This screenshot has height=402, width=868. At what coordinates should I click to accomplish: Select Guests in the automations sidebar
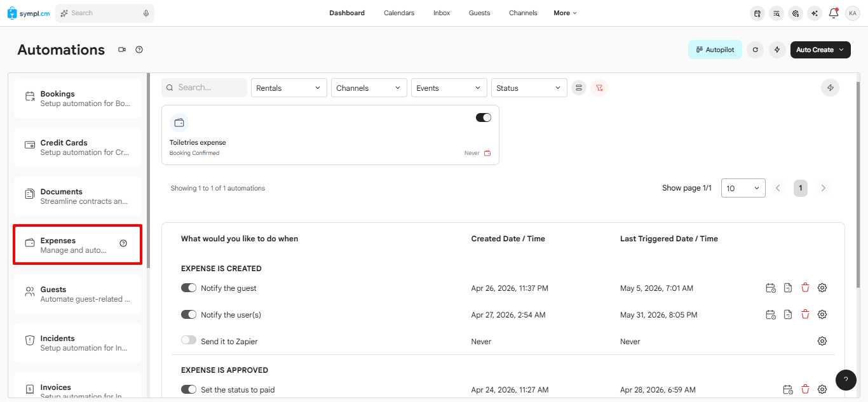click(x=78, y=294)
